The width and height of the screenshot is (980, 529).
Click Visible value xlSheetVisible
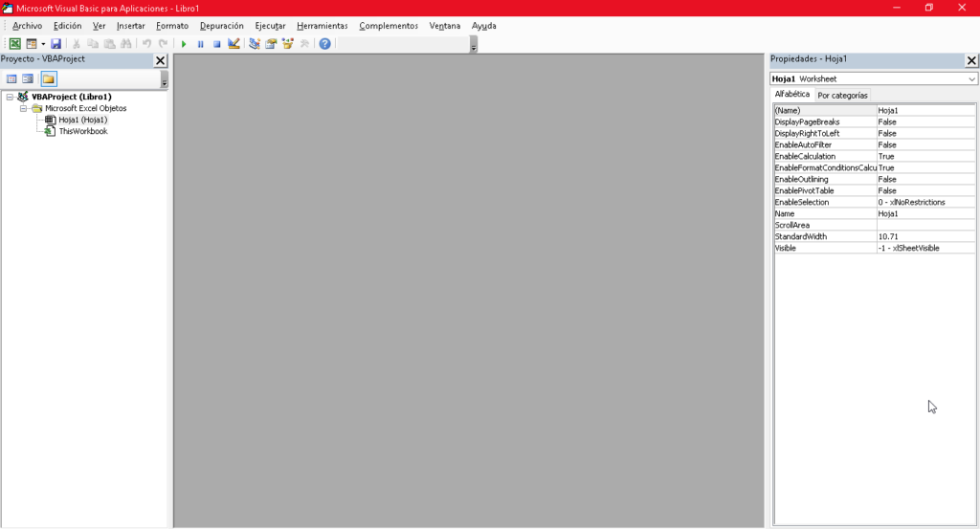pyautogui.click(x=925, y=248)
